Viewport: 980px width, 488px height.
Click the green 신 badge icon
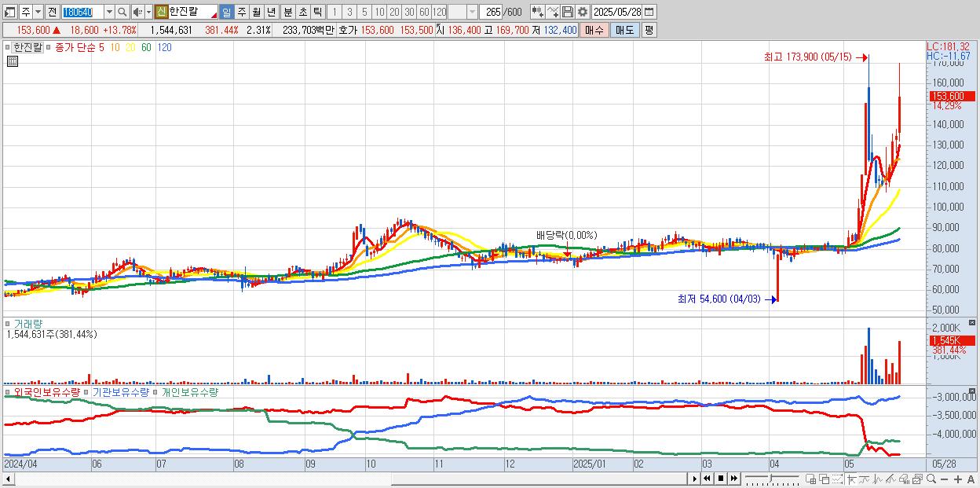[x=161, y=12]
